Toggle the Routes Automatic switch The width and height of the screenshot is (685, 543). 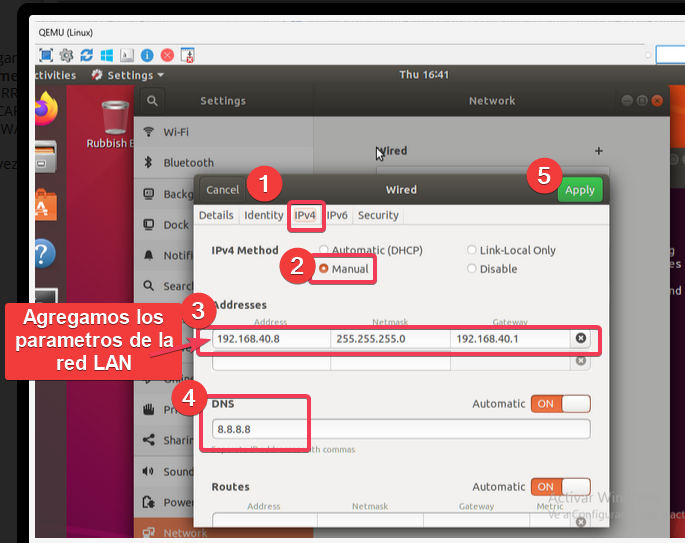coord(560,487)
